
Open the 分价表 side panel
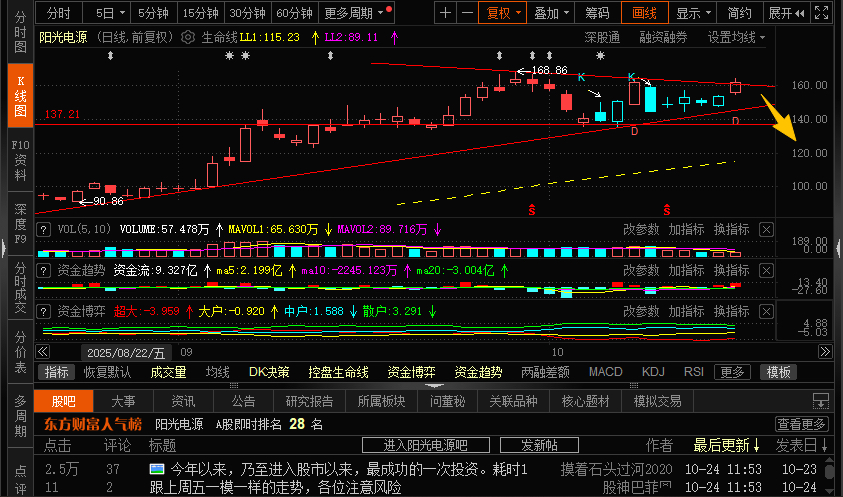20,352
